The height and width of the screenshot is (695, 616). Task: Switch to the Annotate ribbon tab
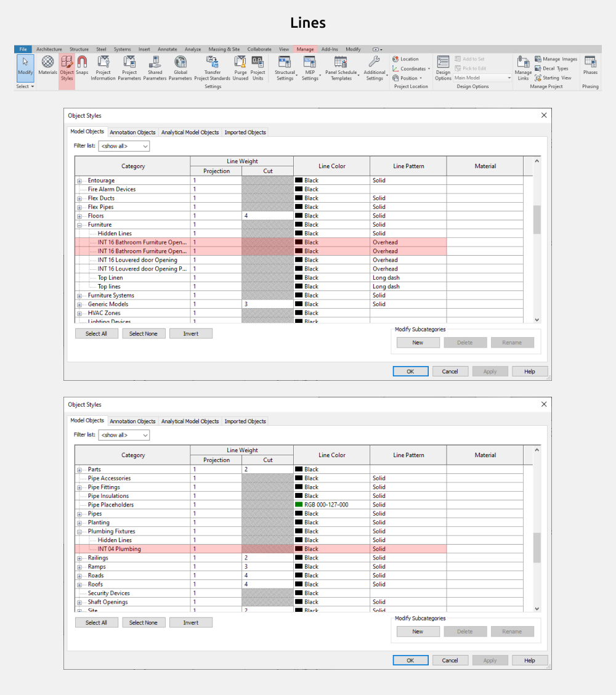[168, 49]
